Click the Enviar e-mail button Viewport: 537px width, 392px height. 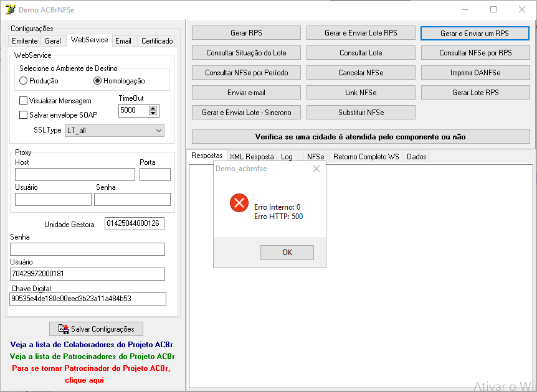point(246,92)
